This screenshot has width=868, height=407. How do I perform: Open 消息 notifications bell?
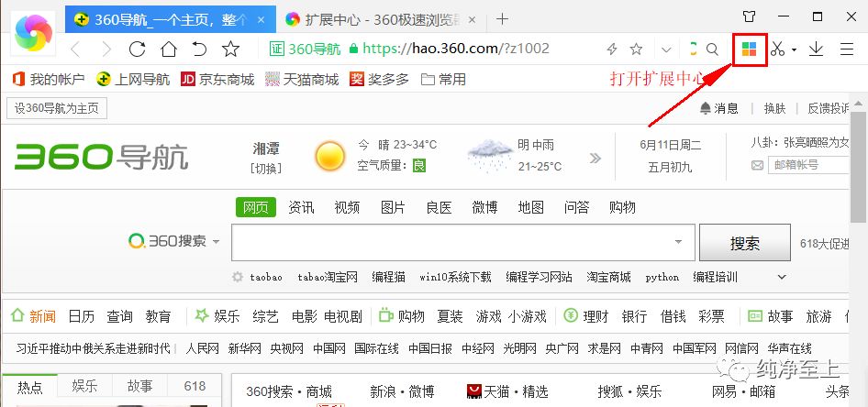[x=719, y=108]
